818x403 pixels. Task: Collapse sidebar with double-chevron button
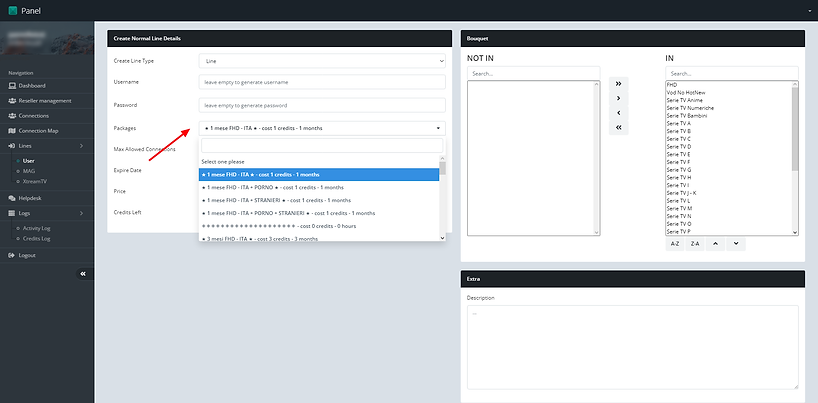pos(83,274)
